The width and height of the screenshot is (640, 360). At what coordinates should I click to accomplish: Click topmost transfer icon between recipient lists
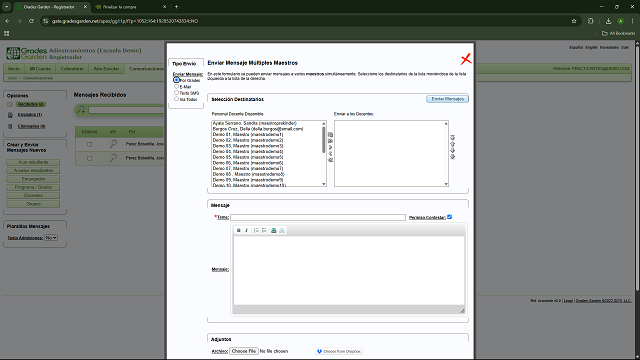331,134
